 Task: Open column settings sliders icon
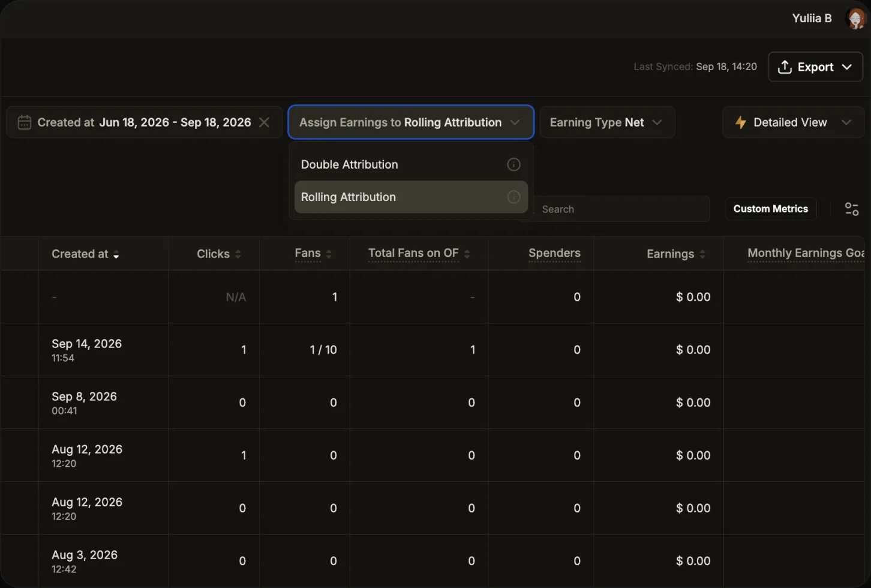852,209
